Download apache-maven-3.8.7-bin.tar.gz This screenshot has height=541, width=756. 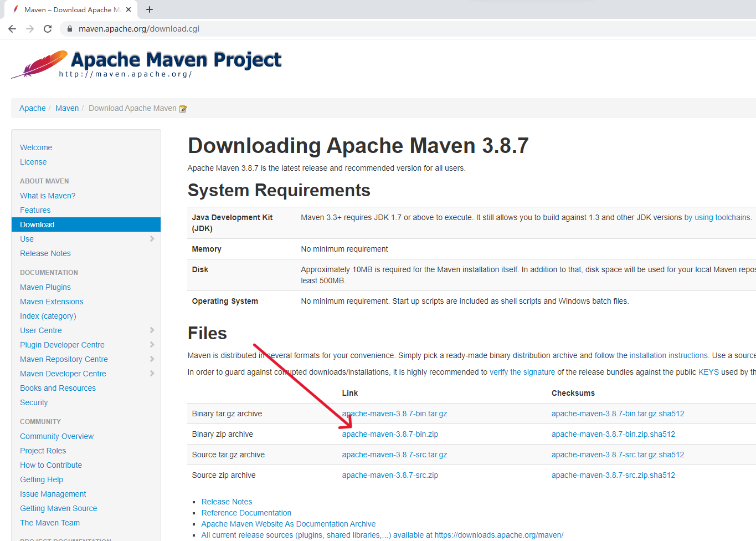point(394,414)
